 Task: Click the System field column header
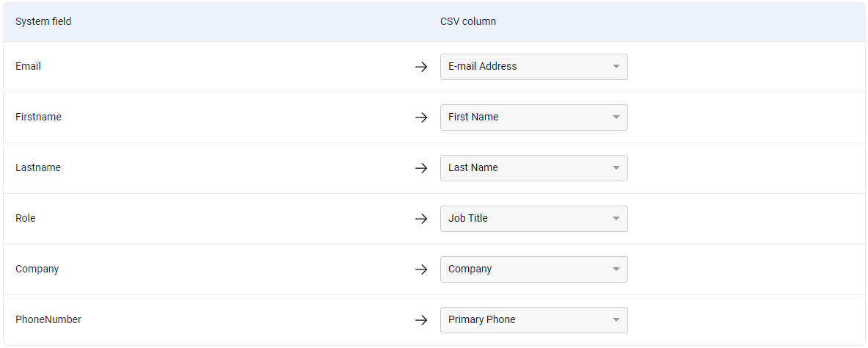[43, 21]
